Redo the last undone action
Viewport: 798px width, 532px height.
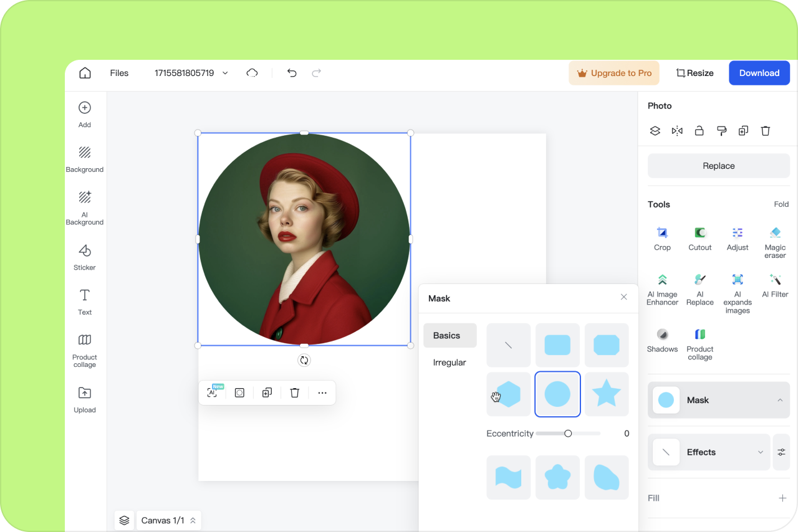317,73
